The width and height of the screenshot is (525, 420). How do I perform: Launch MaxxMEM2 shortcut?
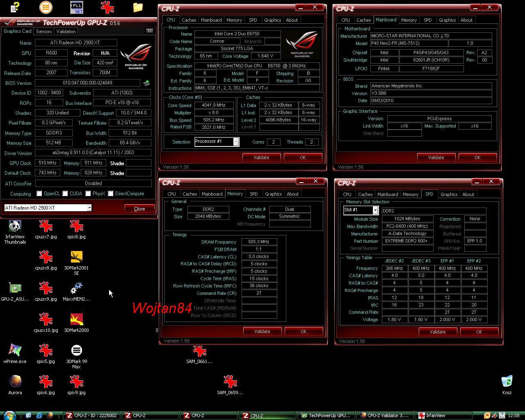[76, 292]
